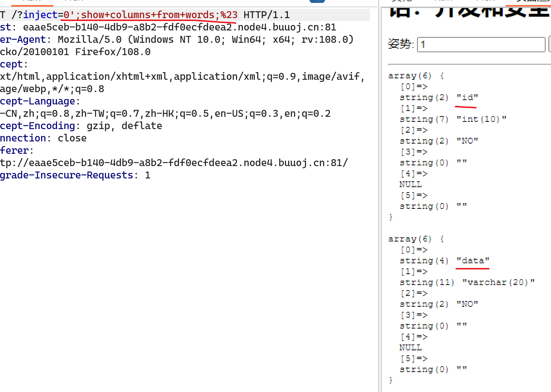
Task: Click the Referer header name
Action: [x=15, y=150]
